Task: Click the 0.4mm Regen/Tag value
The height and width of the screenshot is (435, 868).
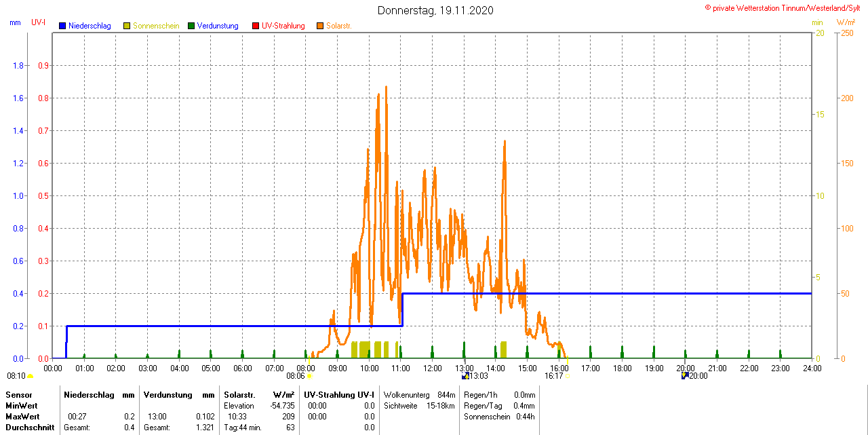Action: (524, 406)
